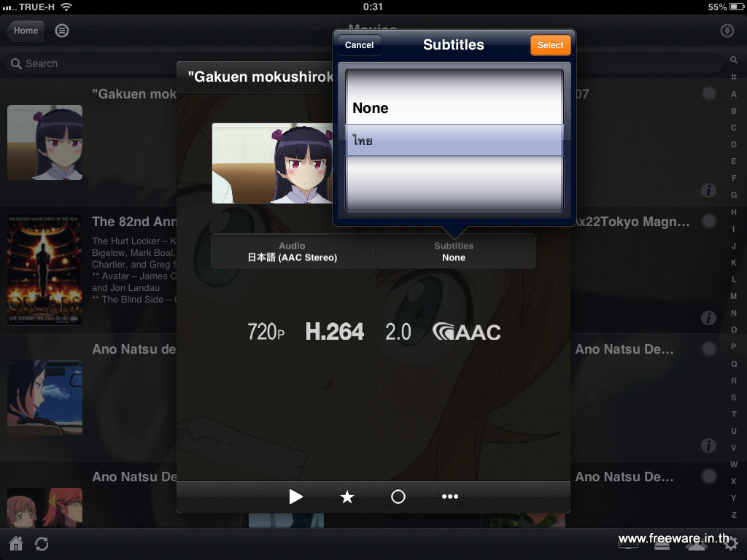Go back using Home button
Viewport: 747px width, 560px height.
click(26, 31)
